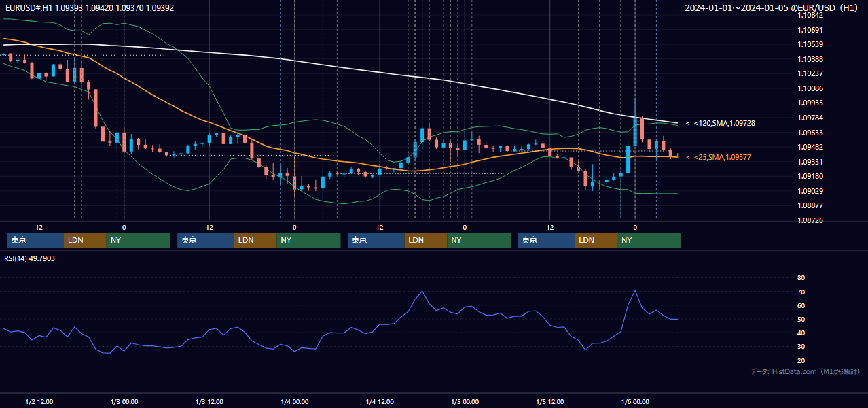
Task: Click the 1/3 00:00 time axis label
Action: pyautogui.click(x=124, y=402)
